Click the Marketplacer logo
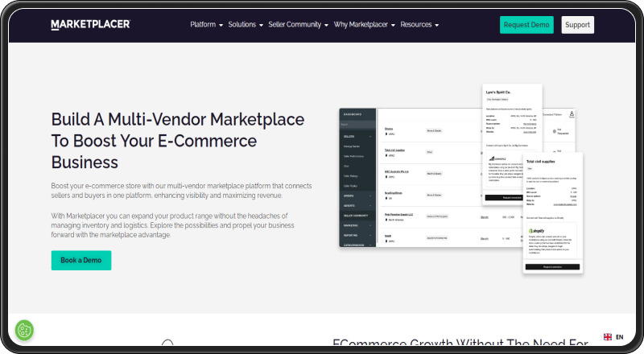This screenshot has width=644, height=354. (x=90, y=24)
